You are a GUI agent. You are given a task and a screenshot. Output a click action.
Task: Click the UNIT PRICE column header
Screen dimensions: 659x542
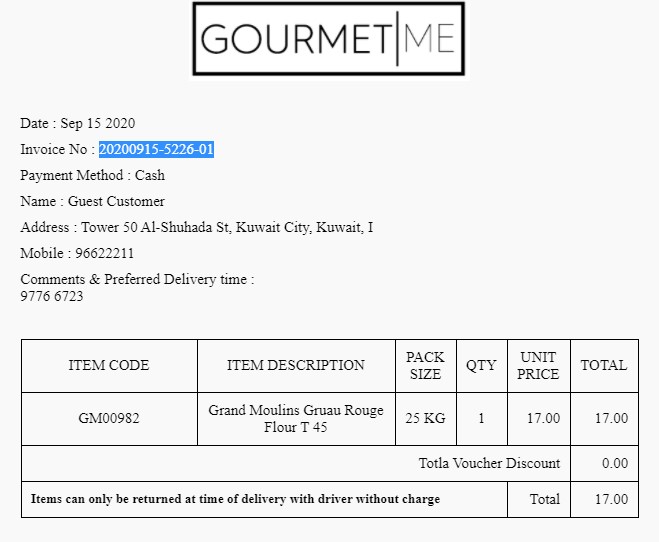pyautogui.click(x=538, y=366)
